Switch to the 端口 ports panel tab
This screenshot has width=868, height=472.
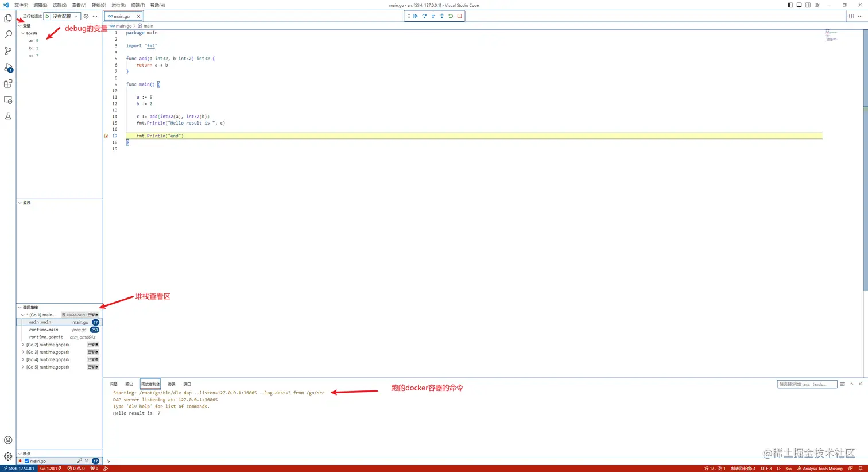[187, 384]
